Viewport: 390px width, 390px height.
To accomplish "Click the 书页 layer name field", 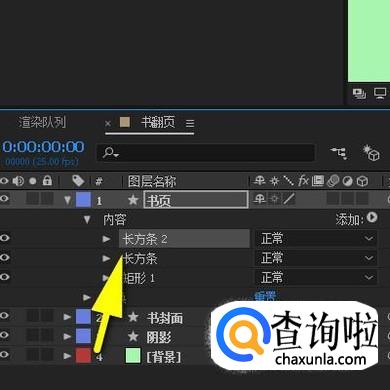I will click(196, 200).
